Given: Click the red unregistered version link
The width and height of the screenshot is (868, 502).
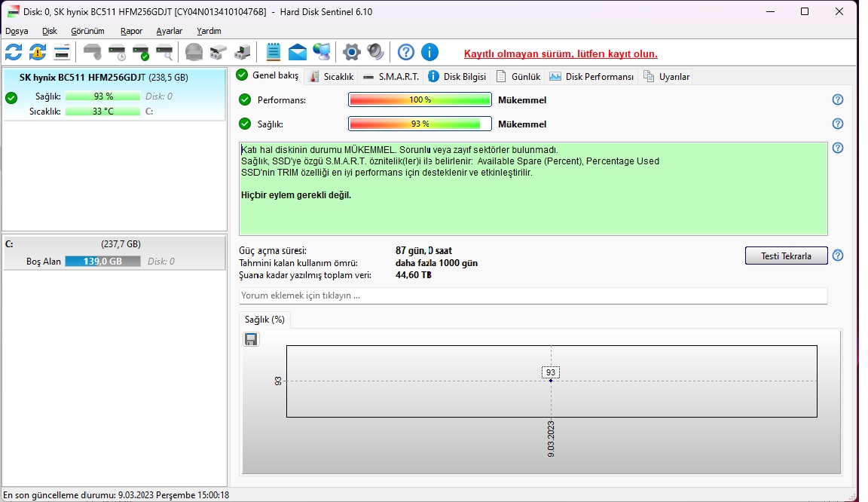Looking at the screenshot, I should 561,54.
